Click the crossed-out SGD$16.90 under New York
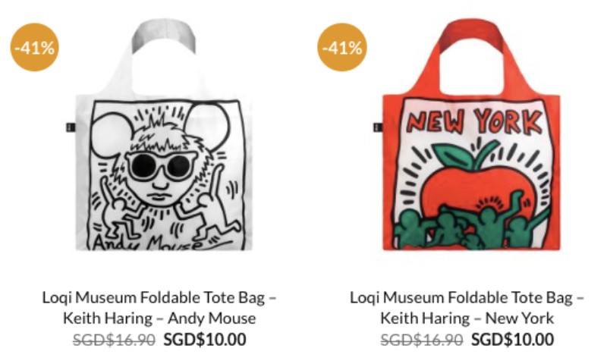 coord(421,340)
